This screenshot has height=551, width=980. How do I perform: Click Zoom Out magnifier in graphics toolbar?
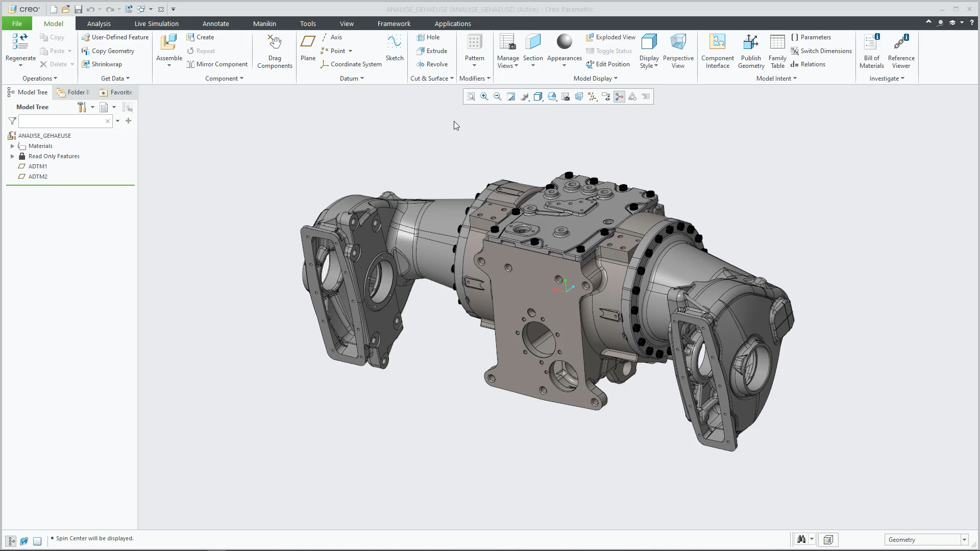pos(498,96)
